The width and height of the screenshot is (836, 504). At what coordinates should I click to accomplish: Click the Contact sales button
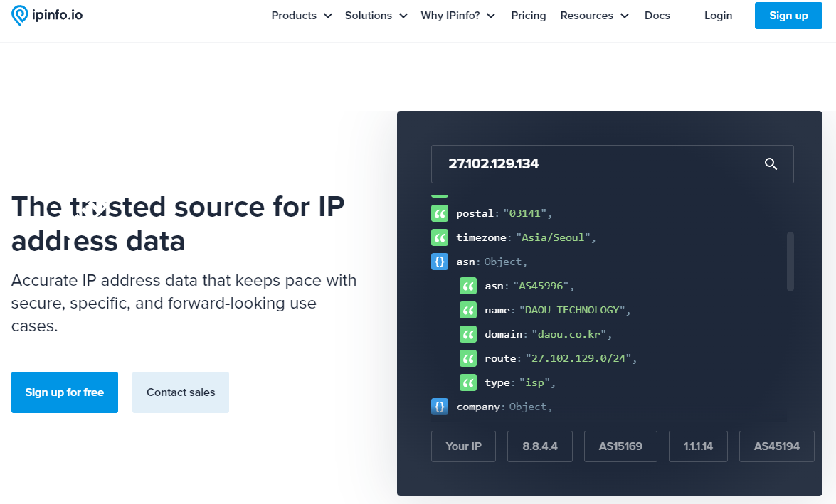(181, 392)
